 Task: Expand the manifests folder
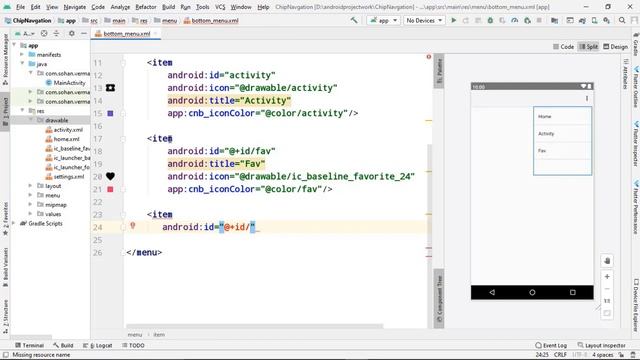point(22,54)
